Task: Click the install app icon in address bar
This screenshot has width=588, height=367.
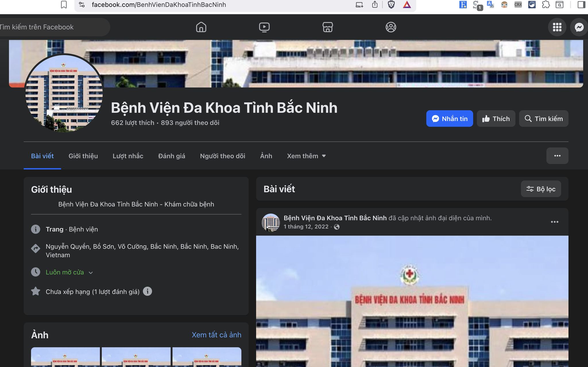Action: [x=359, y=5]
